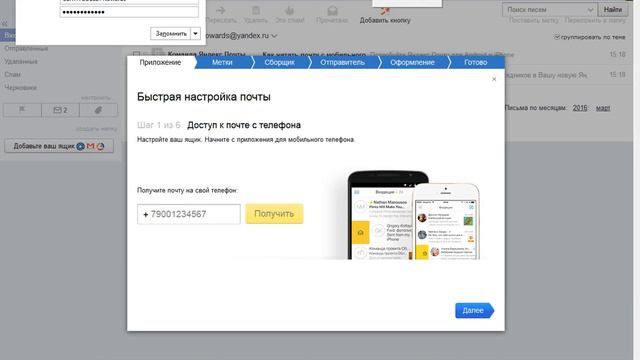Click the yellow 'Получить' button
Image resolution: width=640 pixels, height=360 pixels.
[274, 214]
